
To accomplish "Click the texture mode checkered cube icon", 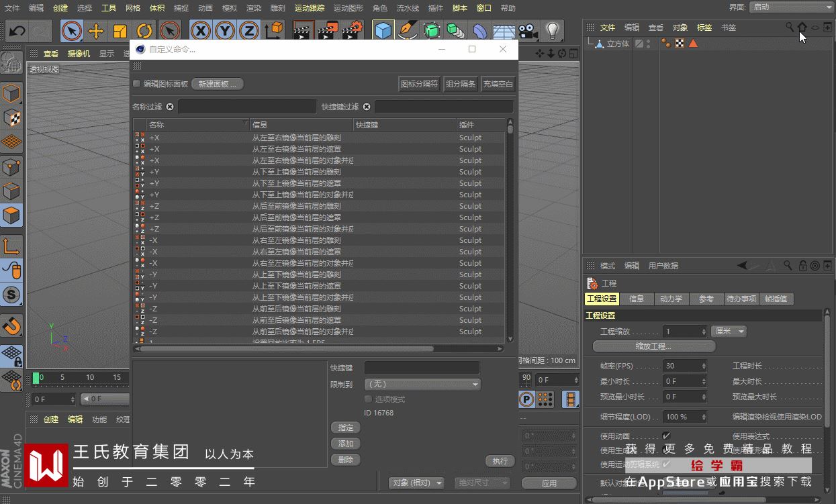I will (11, 118).
